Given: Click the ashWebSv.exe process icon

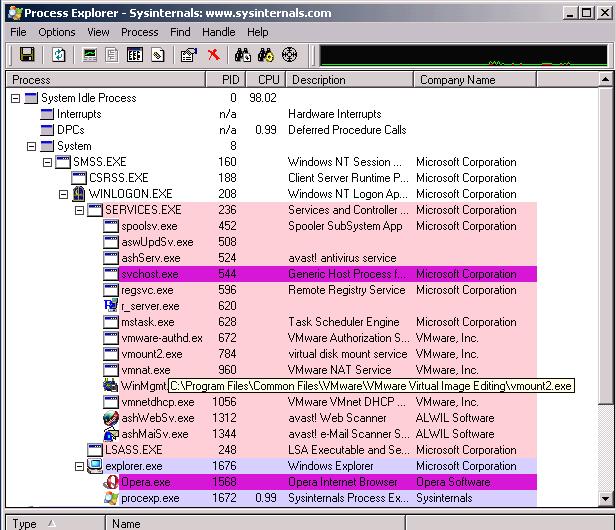Looking at the screenshot, I should [x=111, y=418].
